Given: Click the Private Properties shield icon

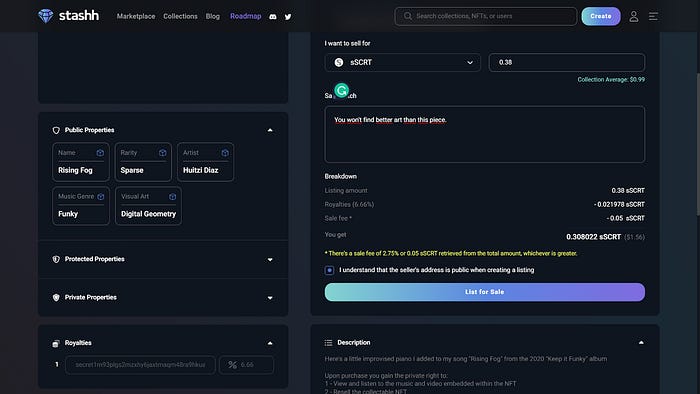Looking at the screenshot, I should (56, 298).
